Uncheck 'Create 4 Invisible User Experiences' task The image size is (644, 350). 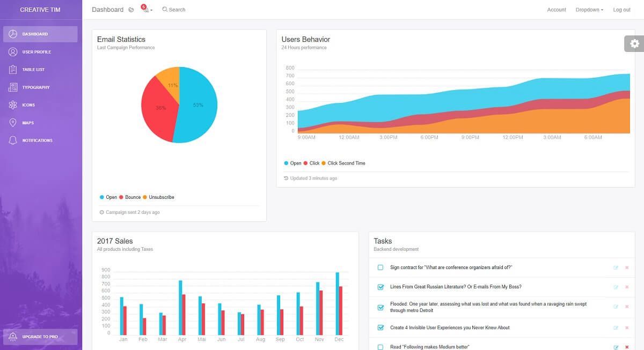coord(380,326)
